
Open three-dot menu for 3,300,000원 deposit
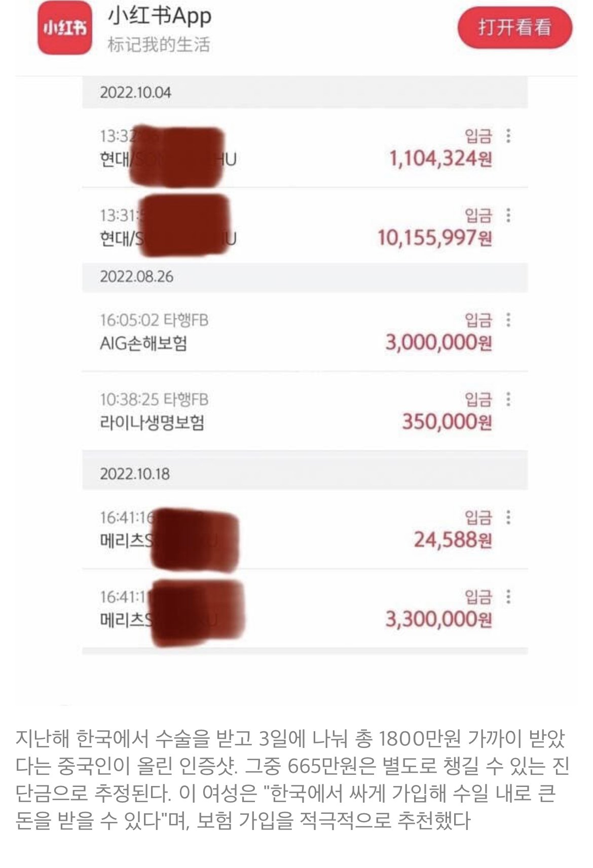coord(508,597)
